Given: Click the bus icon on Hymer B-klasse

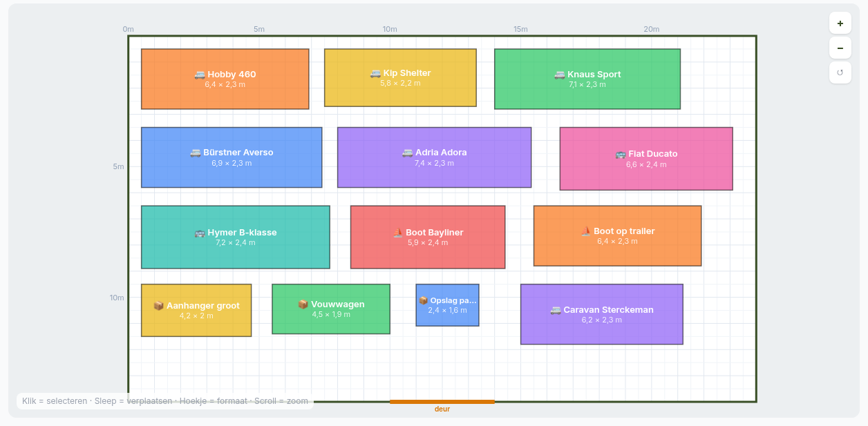Looking at the screenshot, I should tap(200, 233).
